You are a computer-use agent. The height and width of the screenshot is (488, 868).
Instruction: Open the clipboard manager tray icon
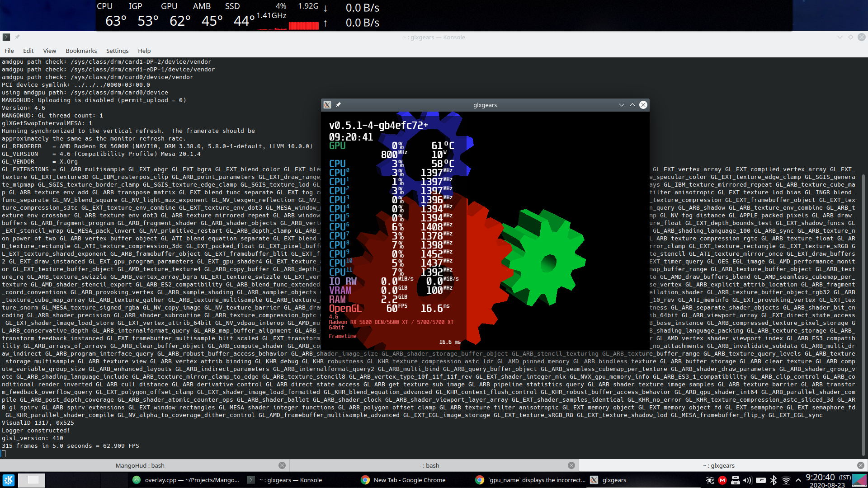(x=736, y=480)
